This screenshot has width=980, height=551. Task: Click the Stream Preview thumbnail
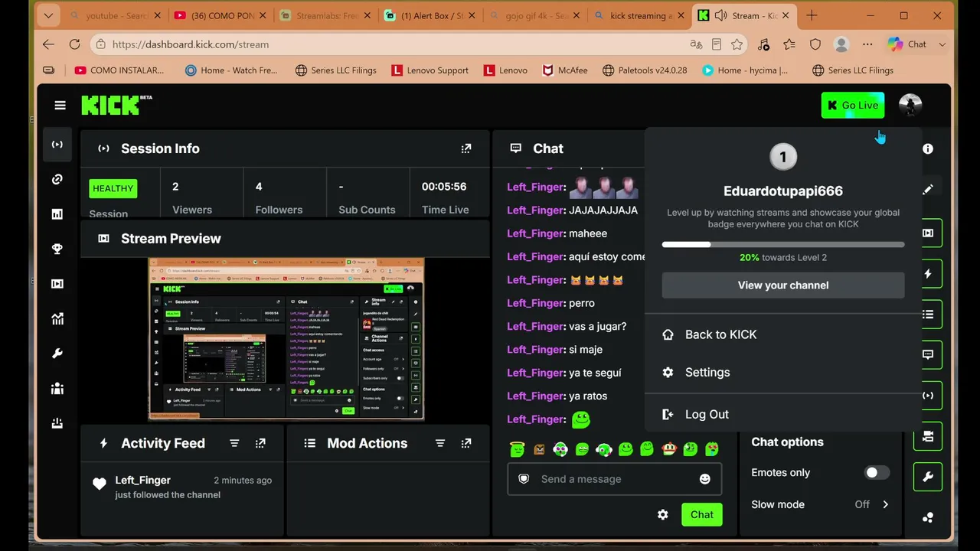point(286,339)
